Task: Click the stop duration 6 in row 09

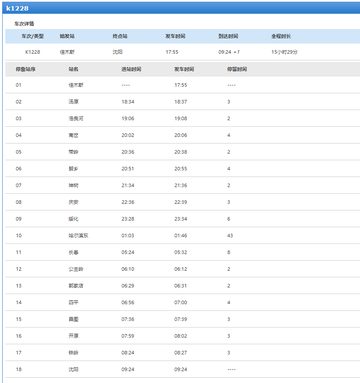Action: [229, 219]
